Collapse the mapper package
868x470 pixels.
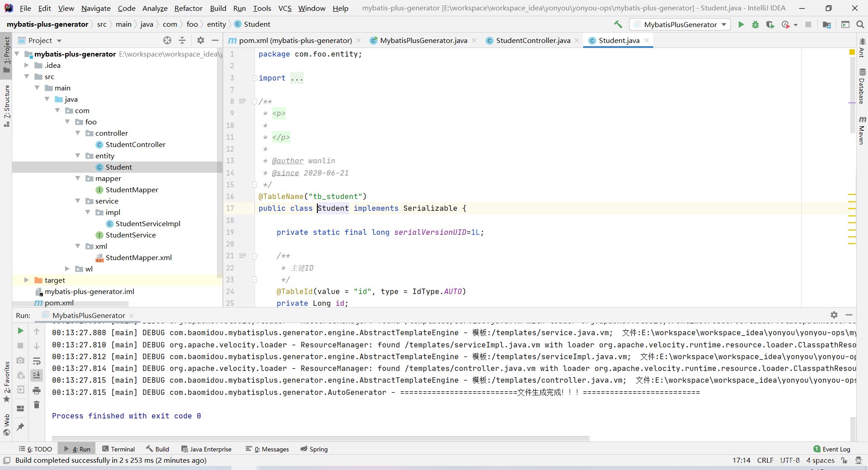click(78, 178)
